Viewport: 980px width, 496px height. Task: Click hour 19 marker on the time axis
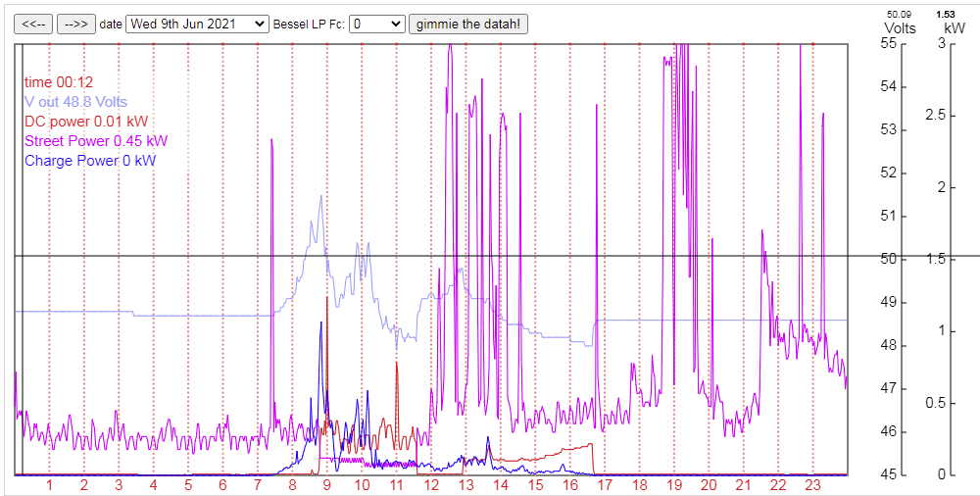pos(674,485)
